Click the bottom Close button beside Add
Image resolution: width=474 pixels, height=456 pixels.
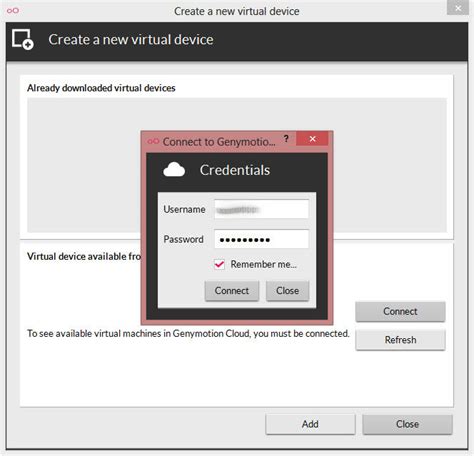click(x=407, y=424)
